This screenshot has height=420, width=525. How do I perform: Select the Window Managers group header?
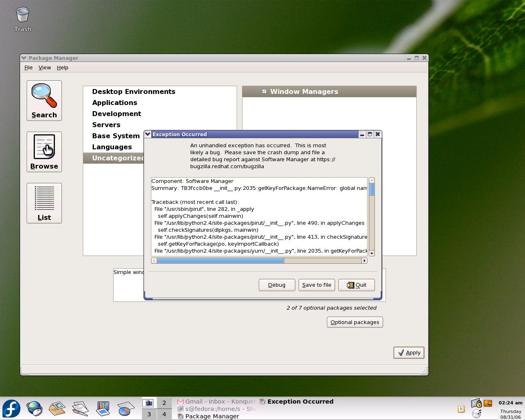click(329, 92)
